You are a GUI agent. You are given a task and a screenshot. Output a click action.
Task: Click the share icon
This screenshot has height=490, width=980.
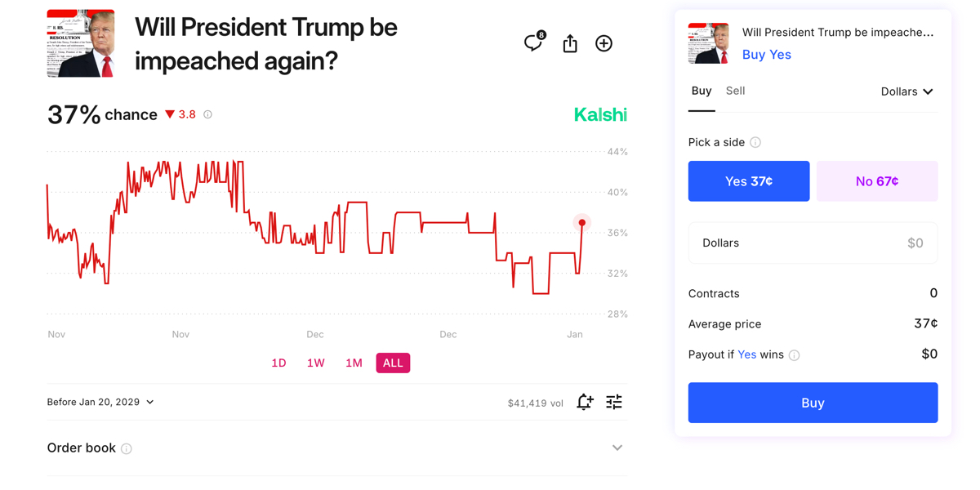tap(569, 43)
